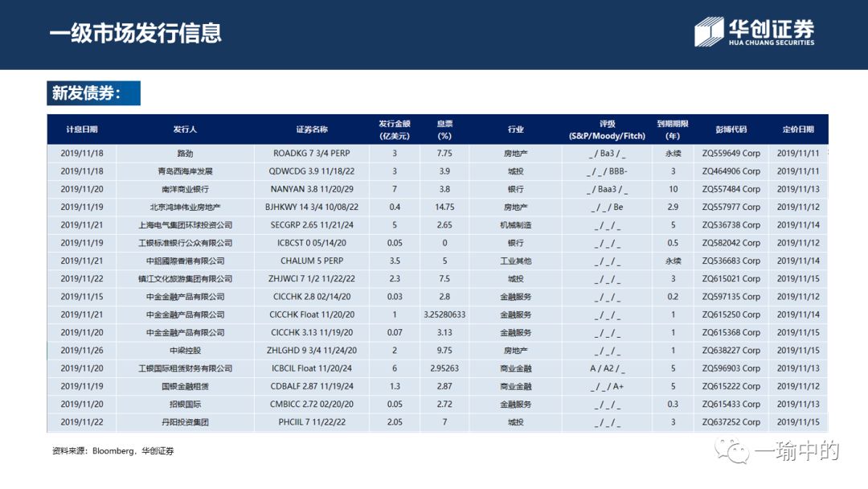Select the CMBICC 2.72 02/20/20 security cell

tap(312, 405)
